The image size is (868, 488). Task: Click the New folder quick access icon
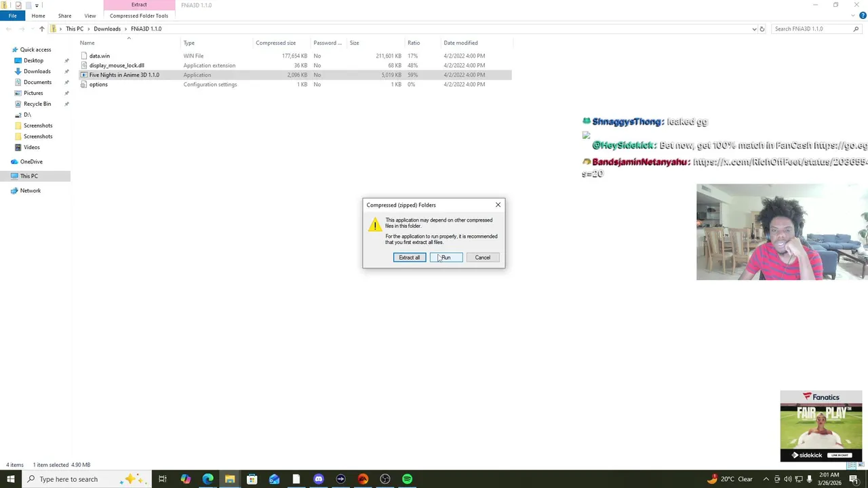[x=28, y=5]
